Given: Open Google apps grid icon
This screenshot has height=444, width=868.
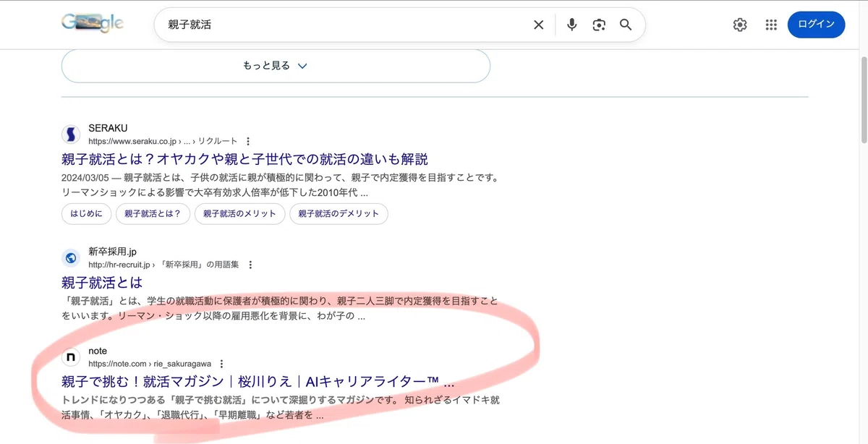Looking at the screenshot, I should (771, 25).
